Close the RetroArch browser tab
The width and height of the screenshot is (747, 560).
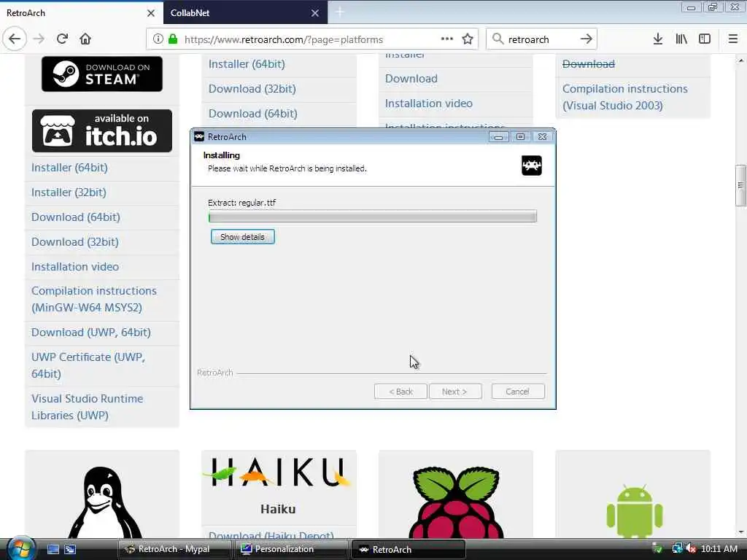click(151, 13)
